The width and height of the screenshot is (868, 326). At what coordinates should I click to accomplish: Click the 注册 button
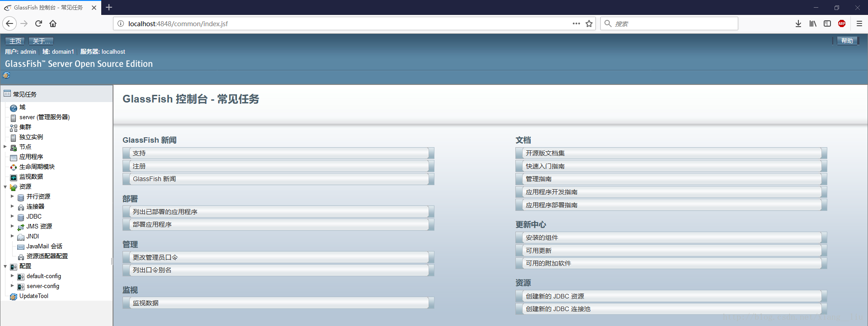click(x=278, y=166)
